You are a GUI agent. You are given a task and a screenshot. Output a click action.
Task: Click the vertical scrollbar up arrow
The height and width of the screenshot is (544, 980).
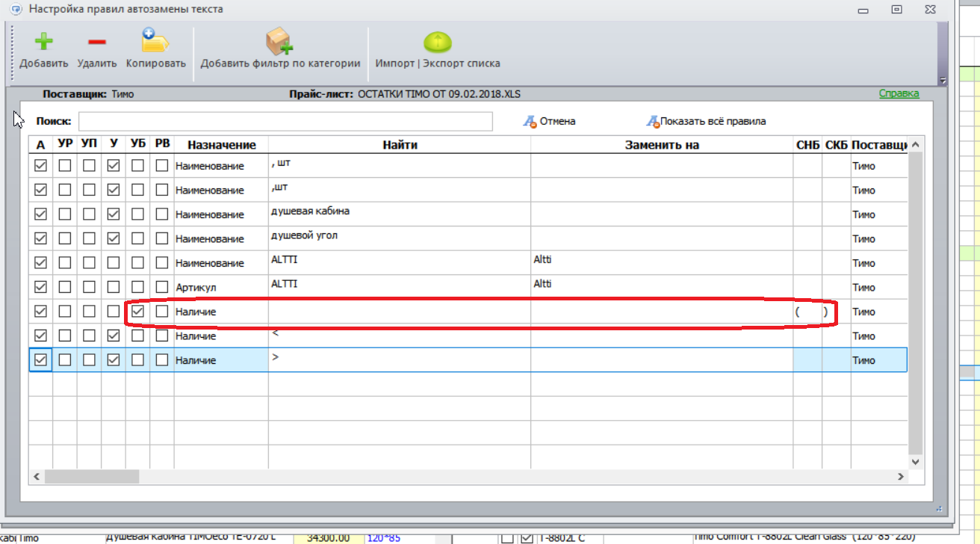[x=916, y=144]
